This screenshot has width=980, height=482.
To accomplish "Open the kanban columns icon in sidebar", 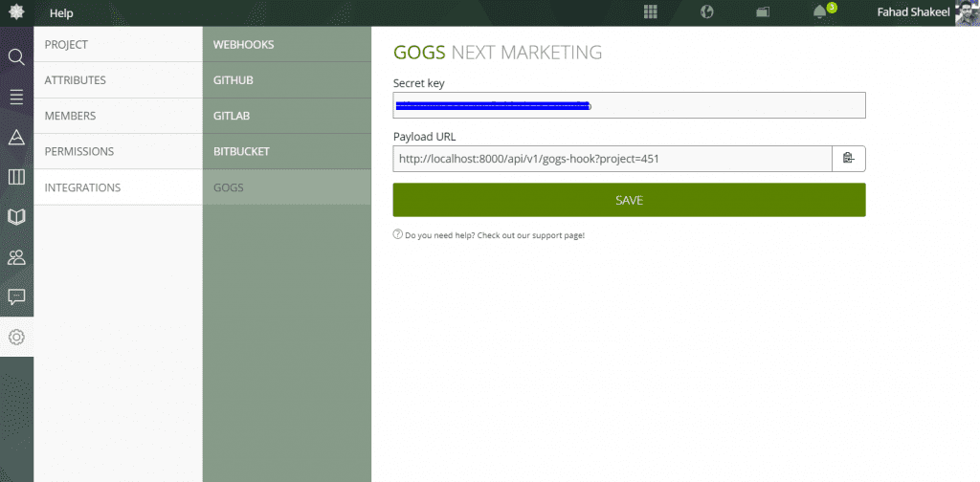I will (16, 177).
